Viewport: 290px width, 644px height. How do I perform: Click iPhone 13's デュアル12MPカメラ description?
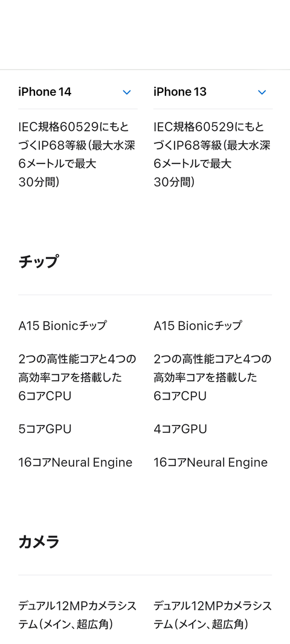pyautogui.click(x=213, y=615)
